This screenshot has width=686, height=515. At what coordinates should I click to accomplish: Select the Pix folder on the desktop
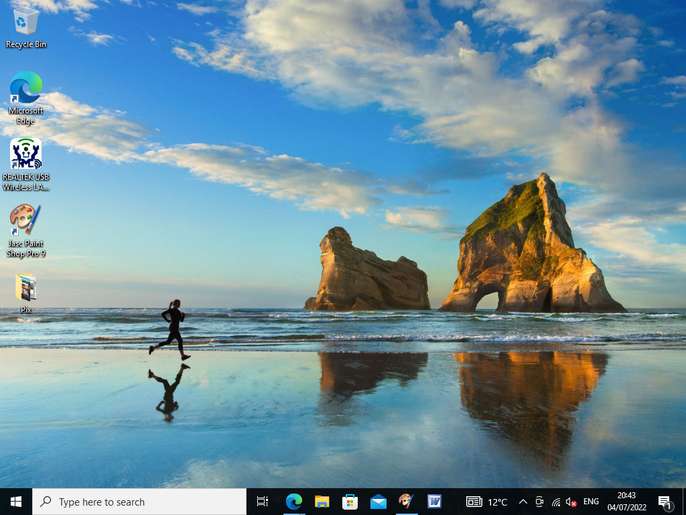(26, 293)
